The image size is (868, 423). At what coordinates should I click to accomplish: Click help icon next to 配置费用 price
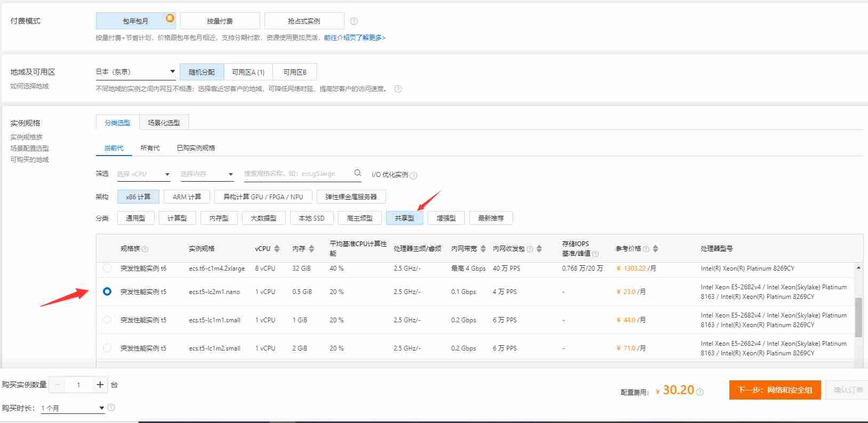point(700,392)
